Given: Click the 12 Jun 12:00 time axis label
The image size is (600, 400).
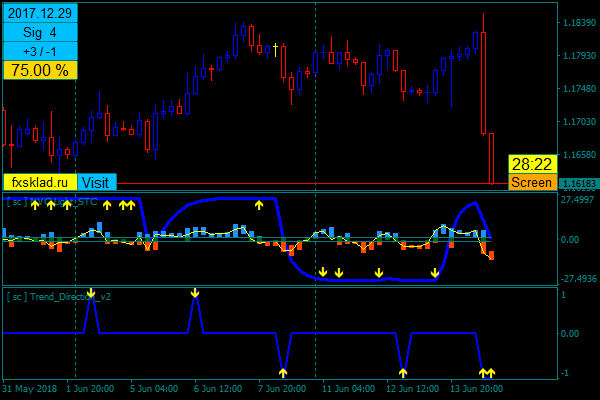Looking at the screenshot, I should pos(412,389).
